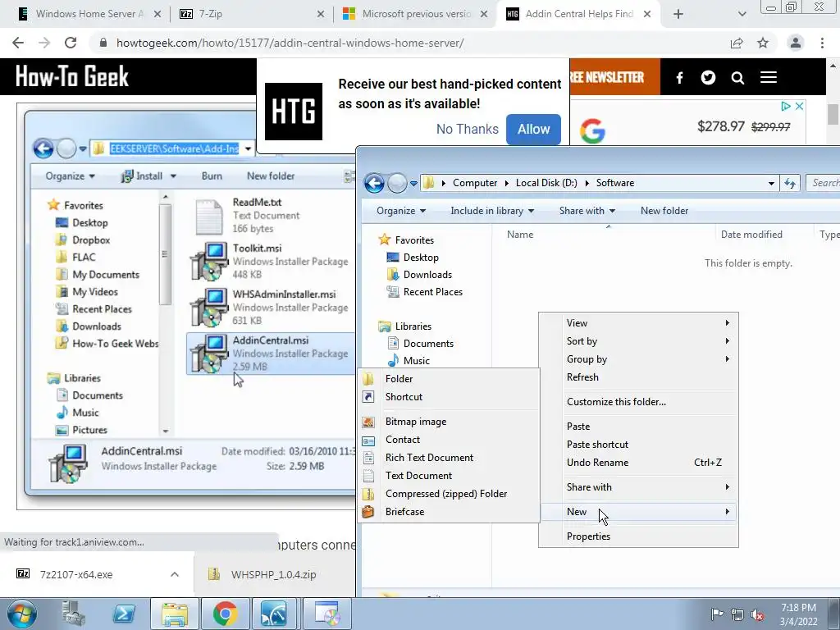This screenshot has width=840, height=630.
Task: Switch to Chrome taskbar icon
Action: [225, 614]
